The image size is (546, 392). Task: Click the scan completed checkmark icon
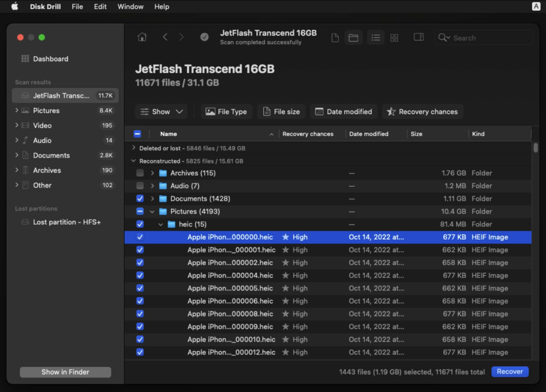pyautogui.click(x=204, y=37)
